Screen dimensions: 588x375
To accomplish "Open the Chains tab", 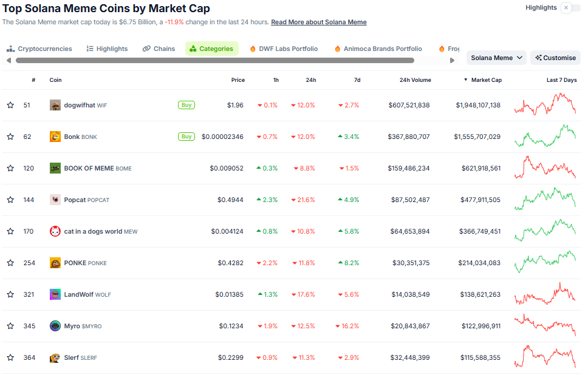I will (x=159, y=49).
